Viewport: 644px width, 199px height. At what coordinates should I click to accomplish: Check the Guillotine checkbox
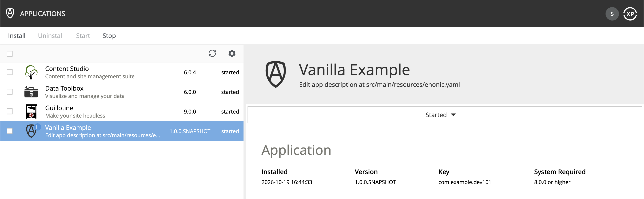pos(10,111)
